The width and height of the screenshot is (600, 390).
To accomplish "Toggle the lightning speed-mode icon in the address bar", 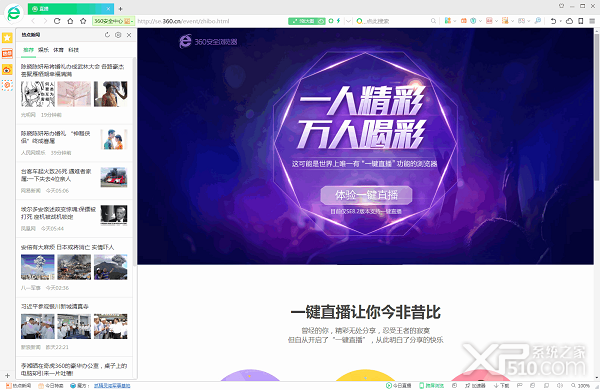I will coord(338,21).
